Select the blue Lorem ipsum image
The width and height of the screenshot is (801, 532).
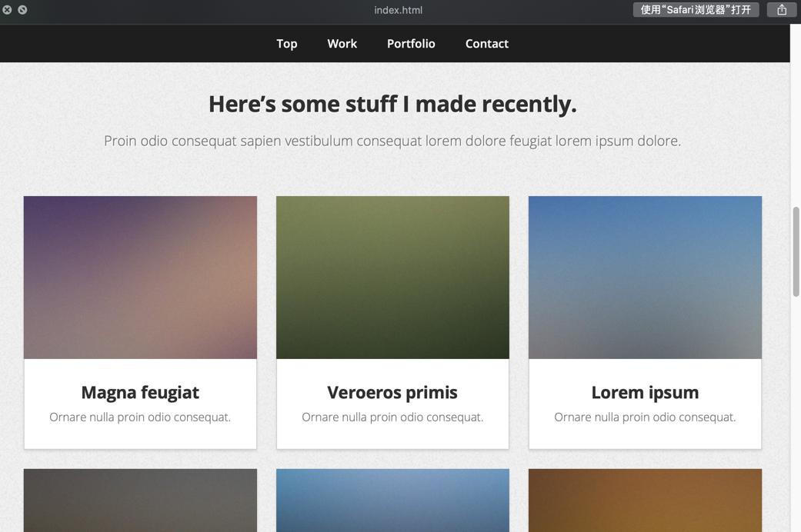pos(645,277)
